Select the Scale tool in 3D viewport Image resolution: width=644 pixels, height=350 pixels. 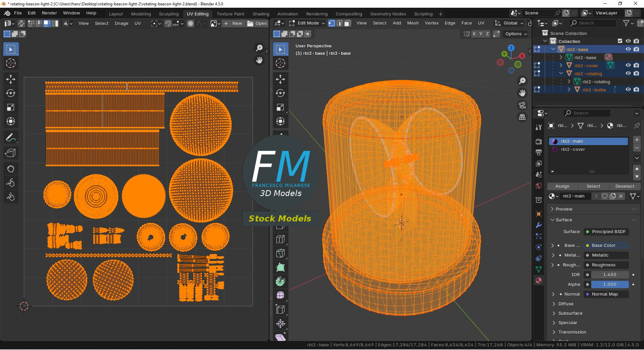tap(280, 107)
